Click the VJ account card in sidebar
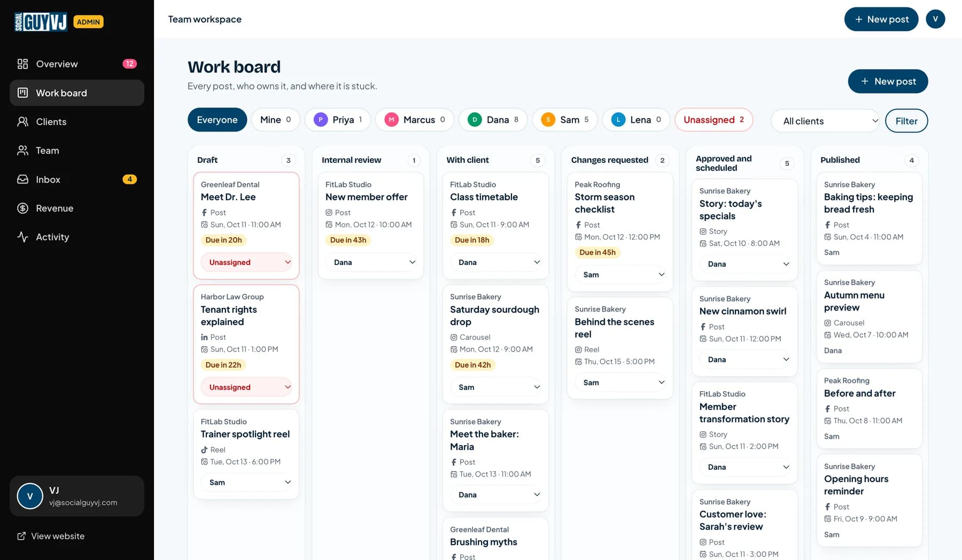 (77, 496)
